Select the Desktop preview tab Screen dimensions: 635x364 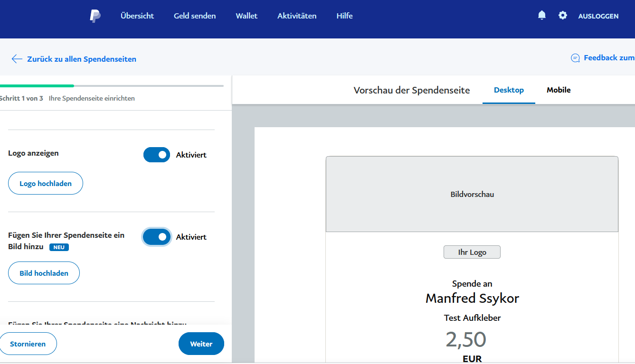pyautogui.click(x=509, y=90)
